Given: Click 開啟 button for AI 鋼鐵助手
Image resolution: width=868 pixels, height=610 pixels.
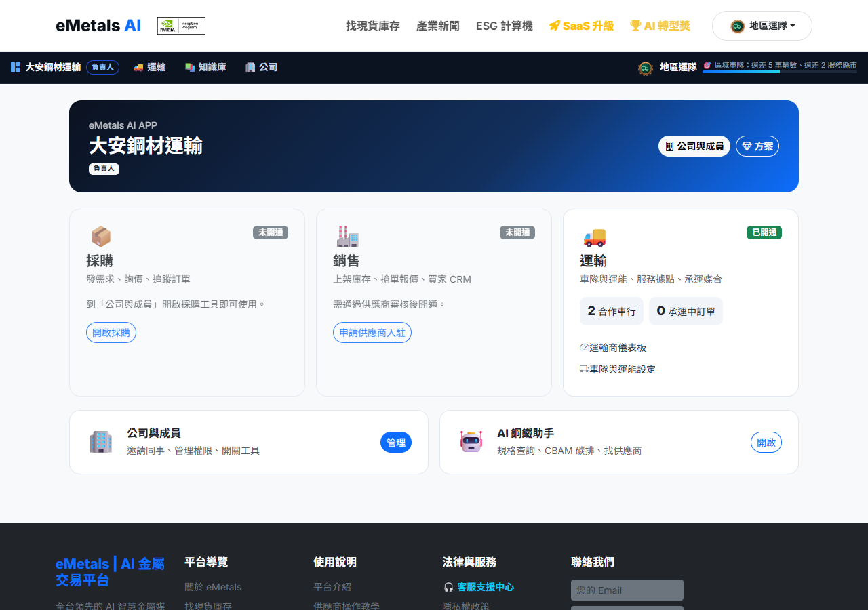Looking at the screenshot, I should click(x=766, y=442).
